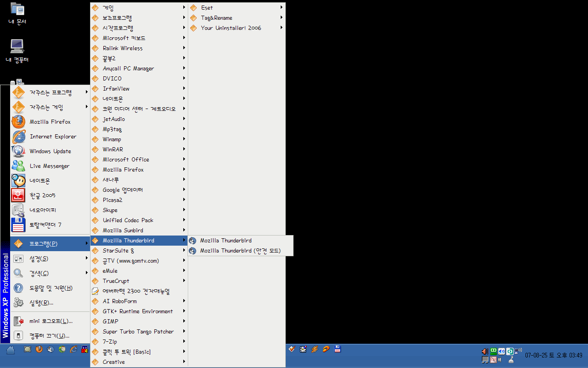Open Super Turbo Tango Patcher folder
588x368 pixels.
pyautogui.click(x=139, y=332)
